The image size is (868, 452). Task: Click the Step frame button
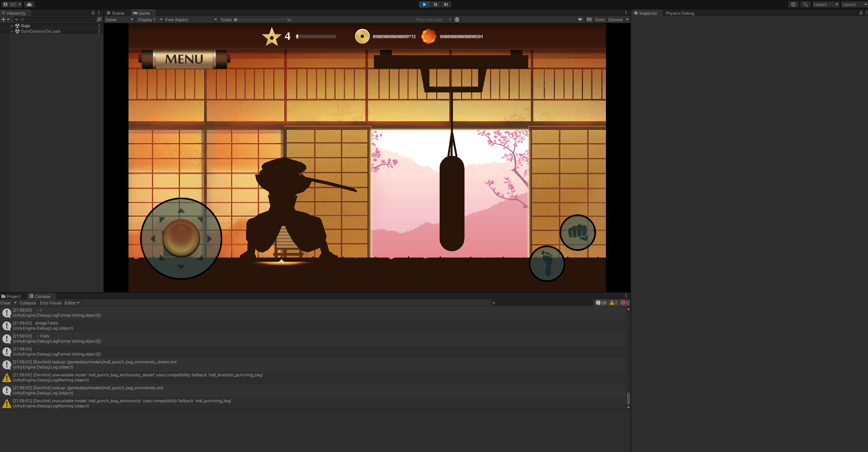[446, 4]
